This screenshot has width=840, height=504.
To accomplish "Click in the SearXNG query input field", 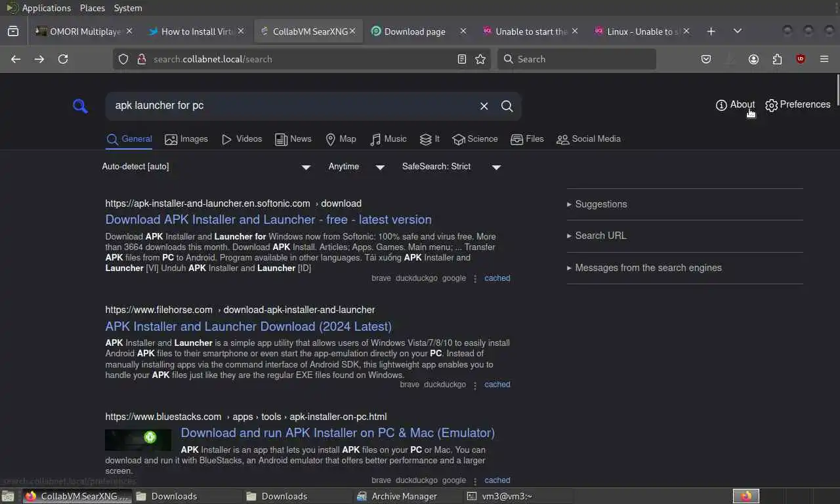I will [x=292, y=106].
